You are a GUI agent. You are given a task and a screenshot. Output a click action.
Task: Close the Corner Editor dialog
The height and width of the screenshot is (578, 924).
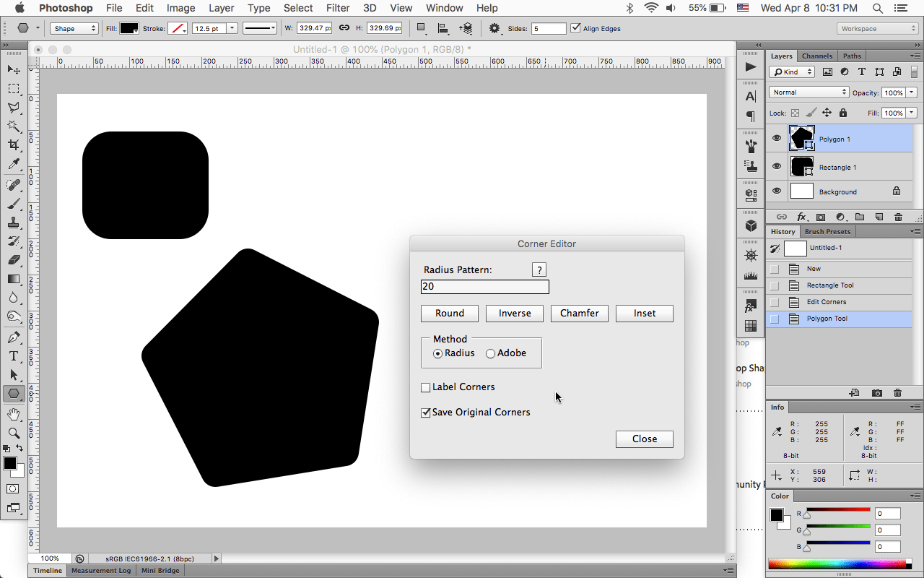pos(644,439)
